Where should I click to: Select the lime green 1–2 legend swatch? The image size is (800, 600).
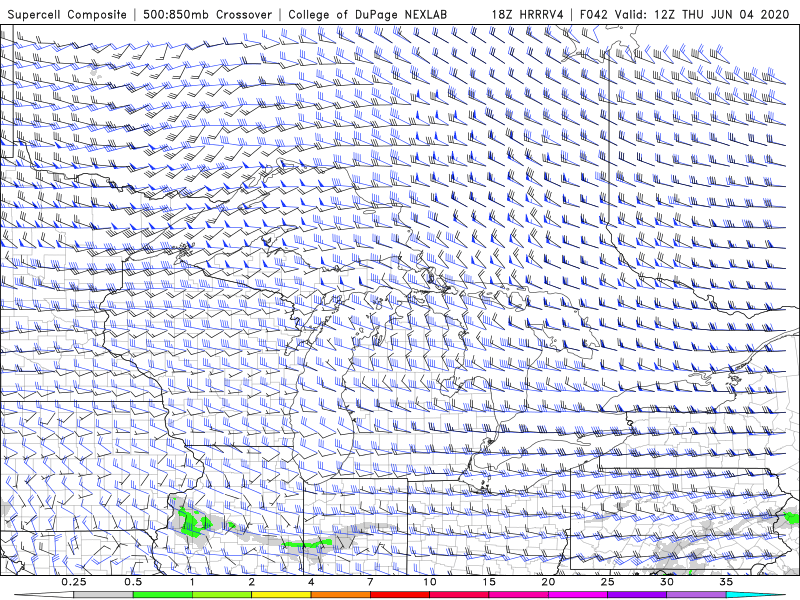coord(222,595)
